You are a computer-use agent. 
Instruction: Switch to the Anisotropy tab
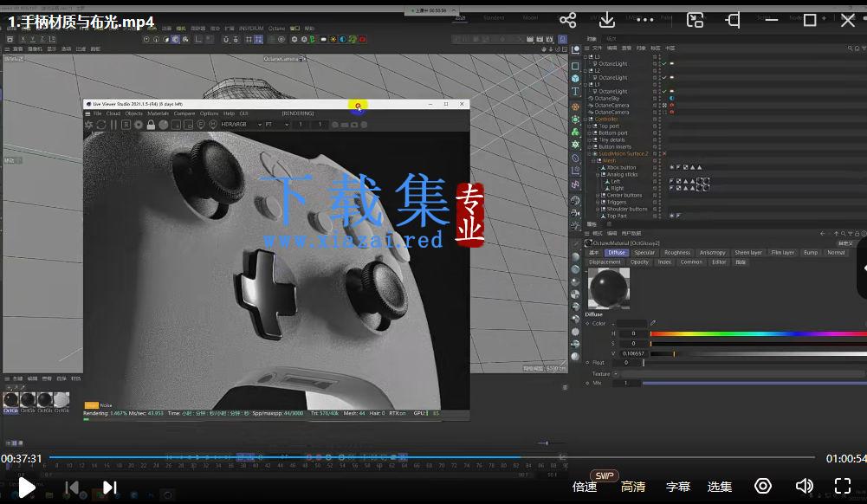(712, 253)
